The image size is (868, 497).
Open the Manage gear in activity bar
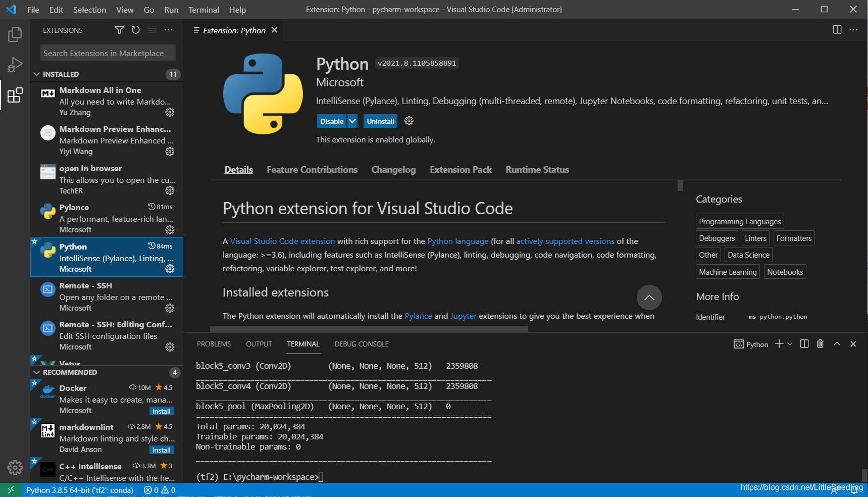pyautogui.click(x=15, y=468)
